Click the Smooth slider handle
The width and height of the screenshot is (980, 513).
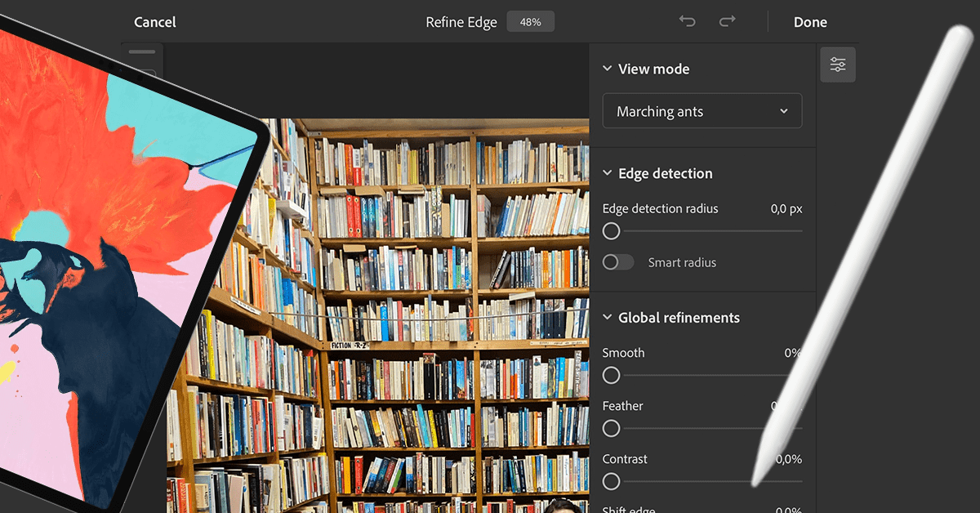click(x=611, y=375)
